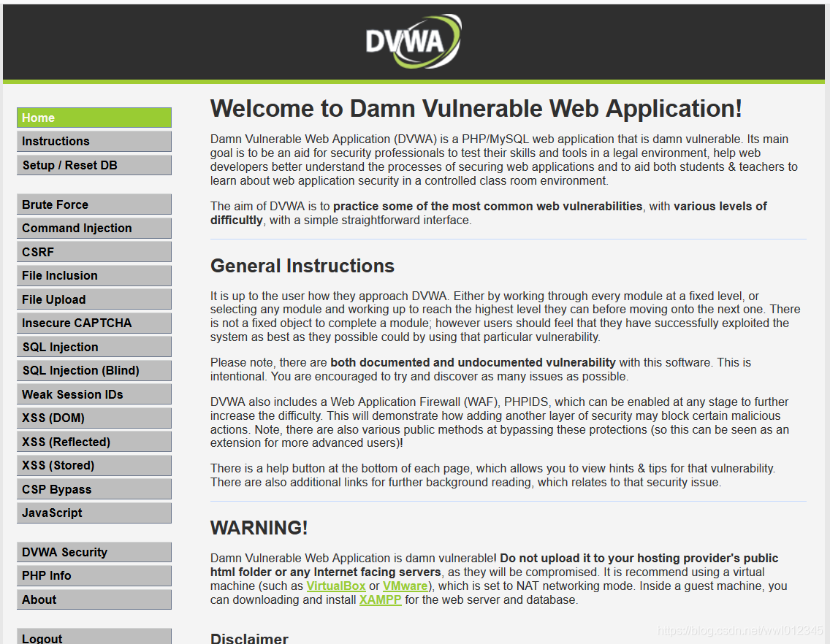Image resolution: width=830 pixels, height=644 pixels.
Task: Select Weak Session IDs module
Action: click(x=94, y=394)
